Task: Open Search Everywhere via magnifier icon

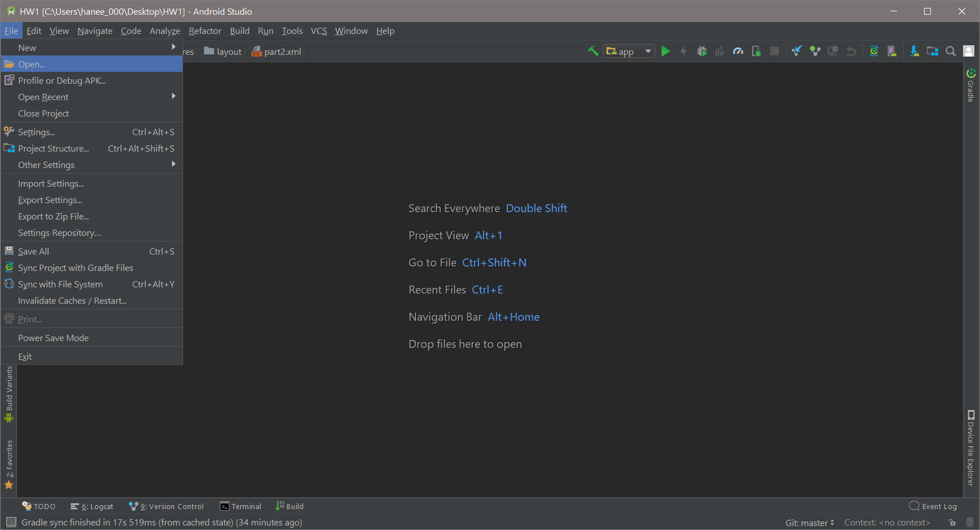Action: point(951,51)
